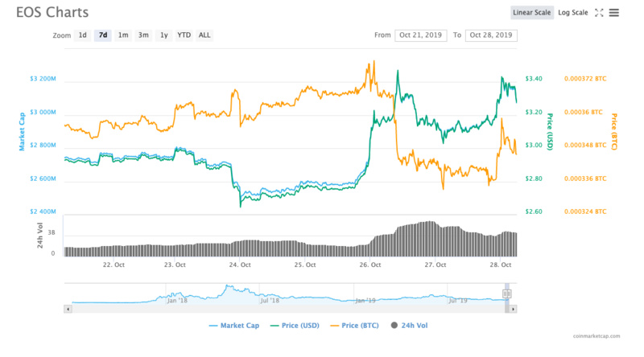The image size is (644, 357).
Task: Click the 24. Oct axis label
Action: click(x=240, y=265)
